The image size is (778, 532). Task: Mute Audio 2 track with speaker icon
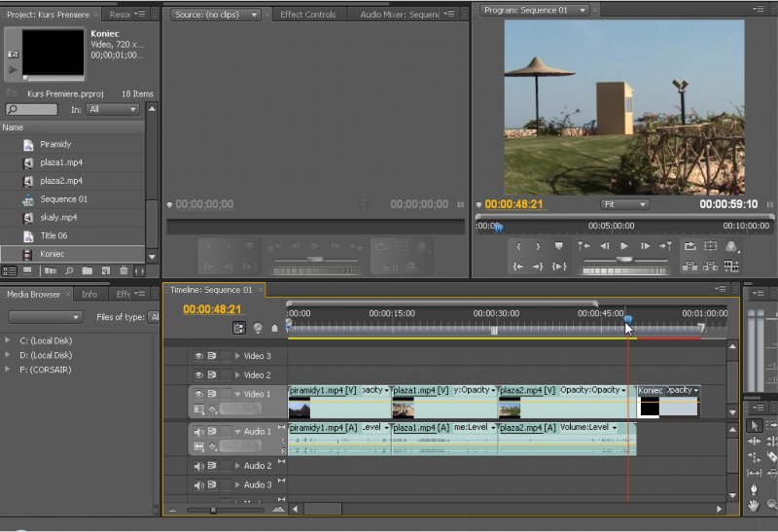tap(198, 466)
